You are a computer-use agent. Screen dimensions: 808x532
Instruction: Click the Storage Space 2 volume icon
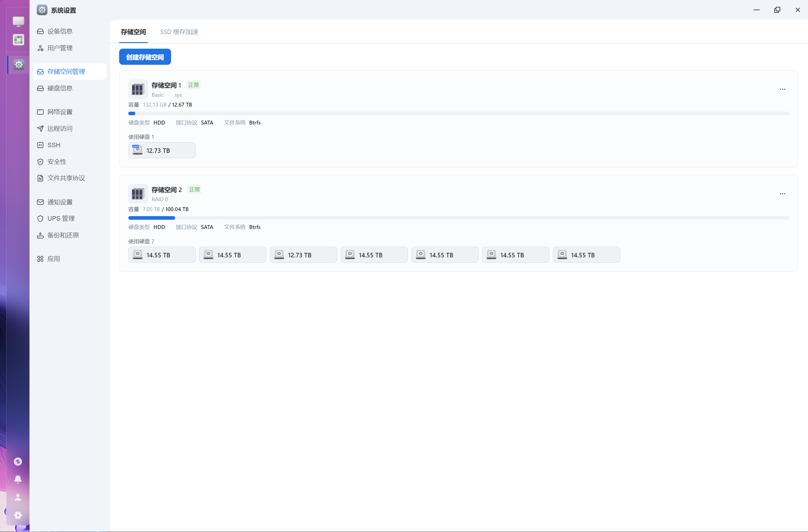click(138, 193)
